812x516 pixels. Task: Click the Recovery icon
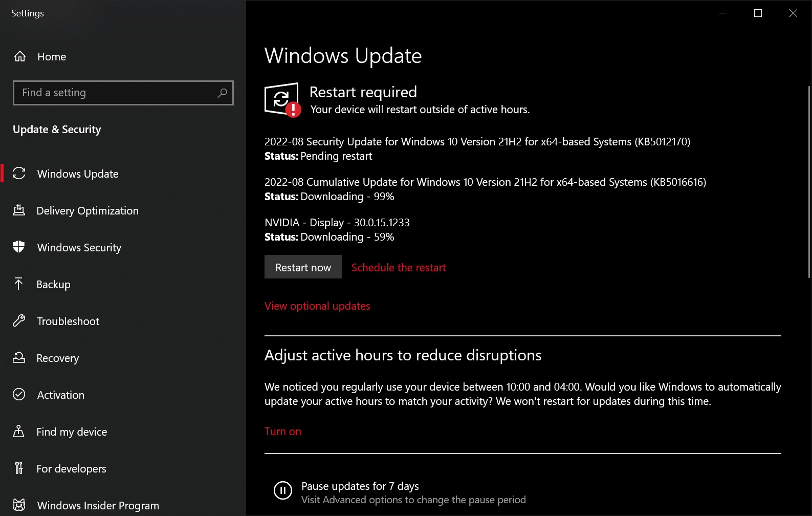19,358
